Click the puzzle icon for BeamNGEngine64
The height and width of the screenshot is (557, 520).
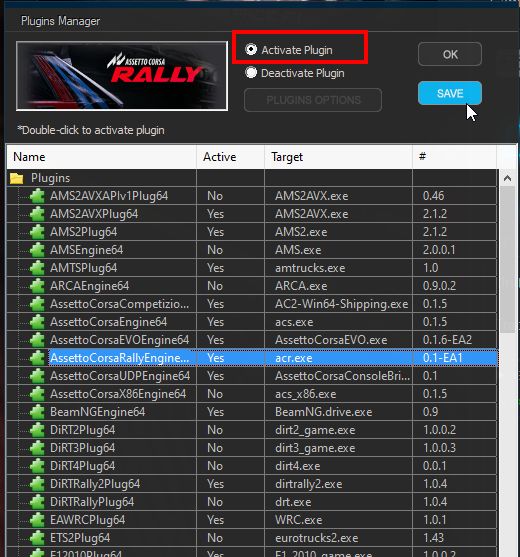click(37, 412)
